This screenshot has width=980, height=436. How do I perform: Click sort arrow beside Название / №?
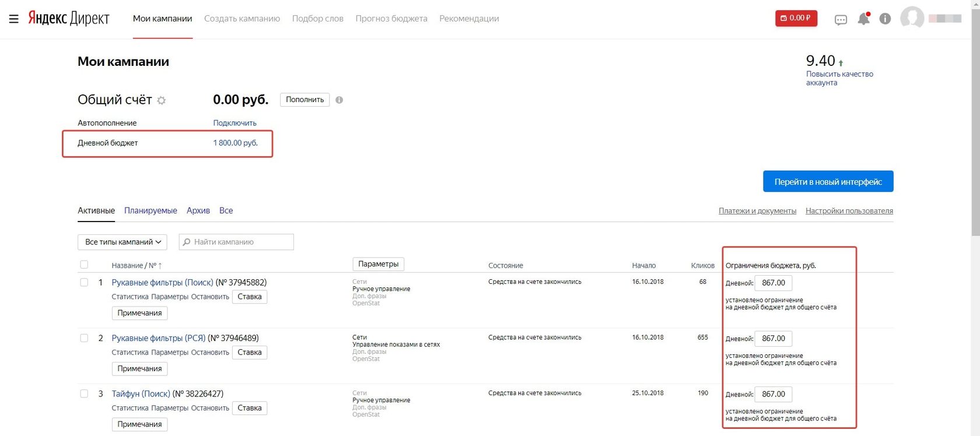160,266
